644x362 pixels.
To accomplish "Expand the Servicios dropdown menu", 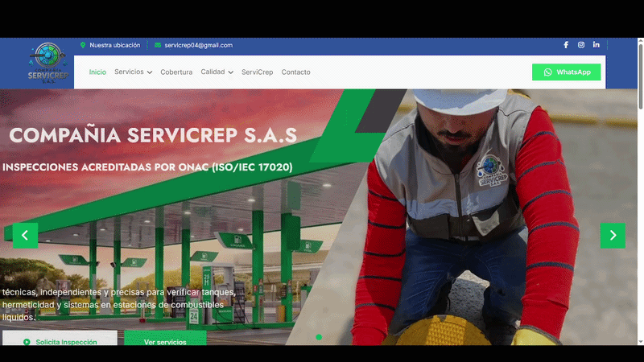I will [x=133, y=72].
